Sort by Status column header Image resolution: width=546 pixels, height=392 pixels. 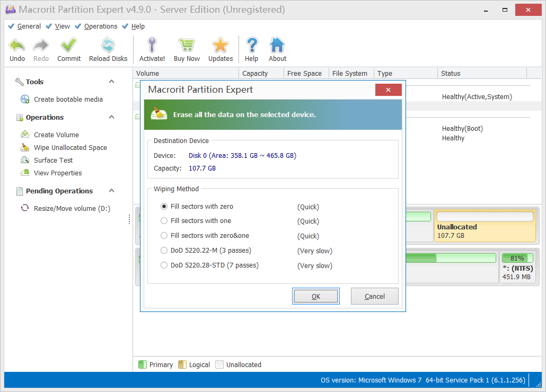482,74
